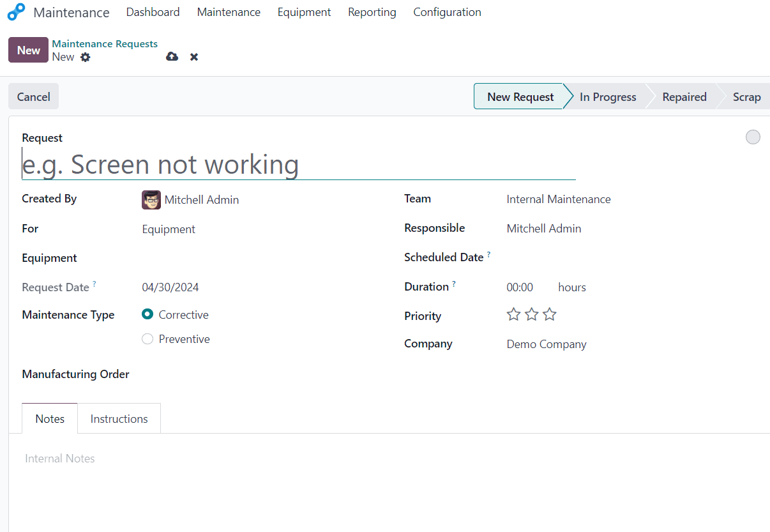Click the activity status circle at top right
This screenshot has height=532, width=770.
click(x=753, y=137)
